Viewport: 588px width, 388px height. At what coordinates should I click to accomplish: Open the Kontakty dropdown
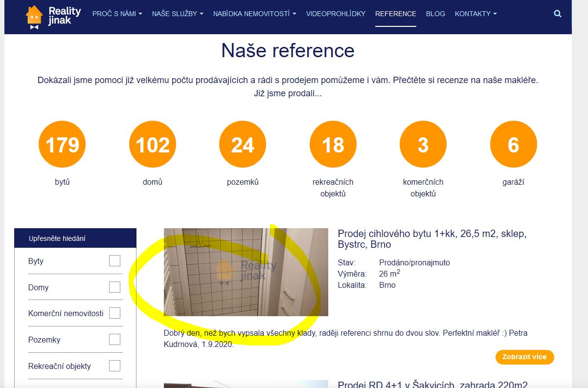[x=475, y=14]
